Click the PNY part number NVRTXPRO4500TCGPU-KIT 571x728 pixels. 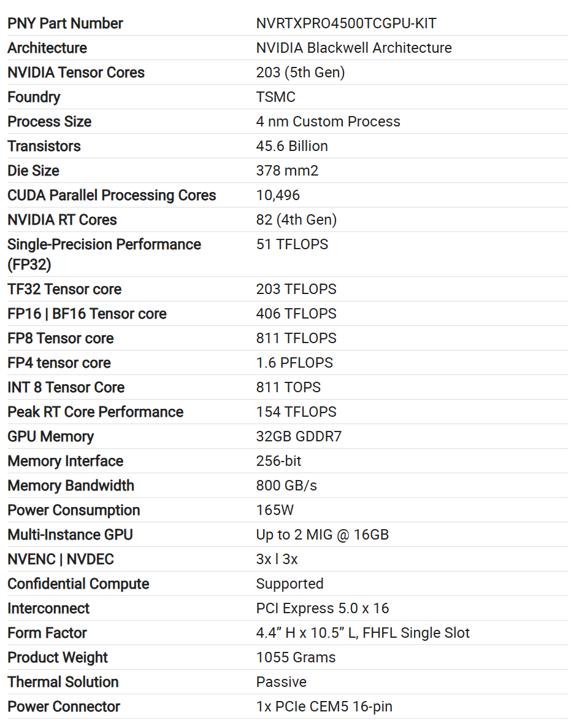(x=346, y=23)
